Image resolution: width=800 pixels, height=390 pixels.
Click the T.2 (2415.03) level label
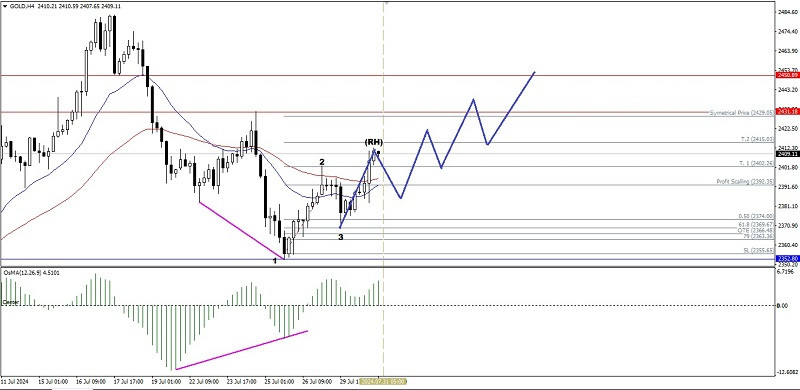pos(757,139)
